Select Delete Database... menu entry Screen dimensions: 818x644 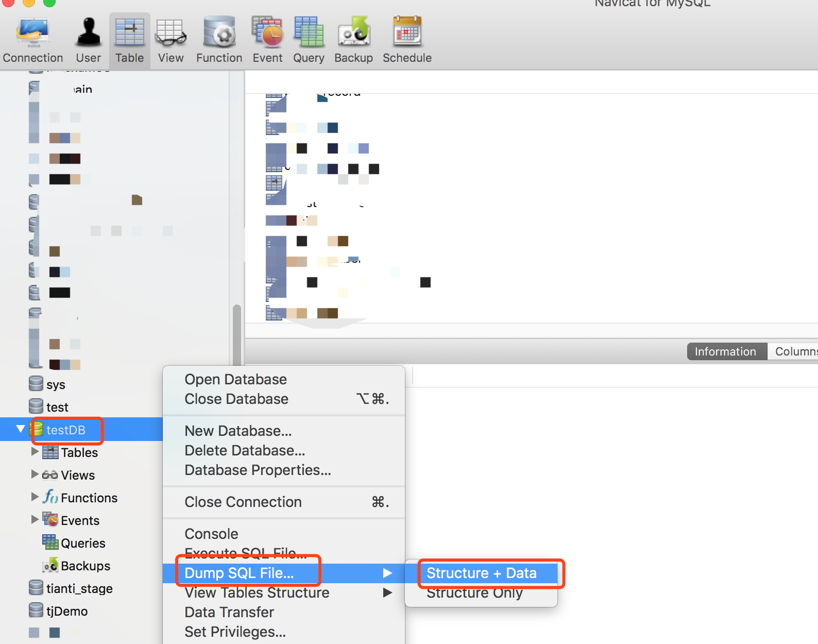[284, 450]
